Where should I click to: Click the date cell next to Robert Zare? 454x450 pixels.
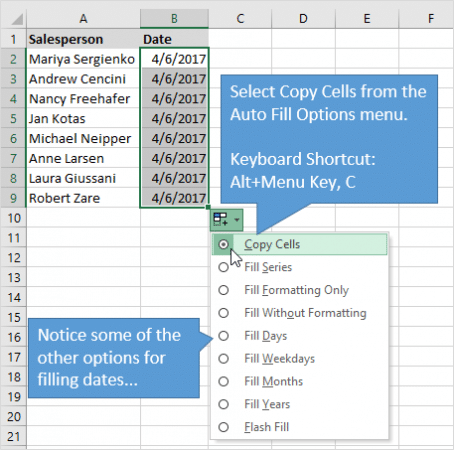point(174,198)
